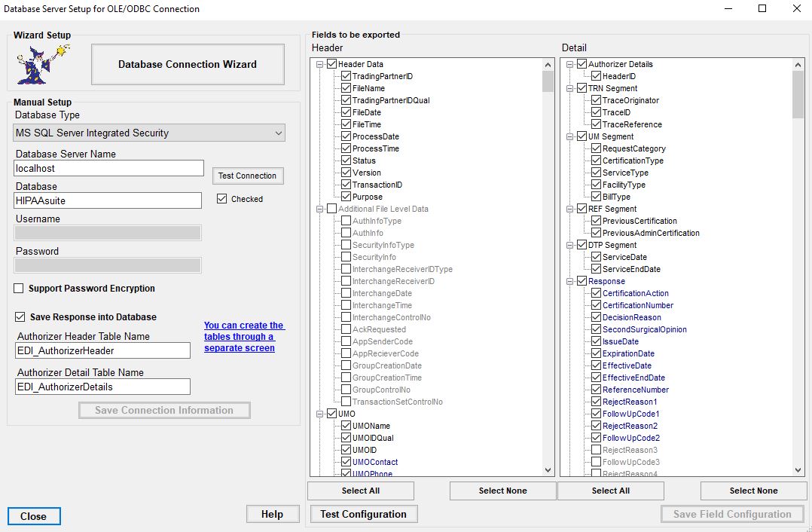Click the Test Connection button

[248, 176]
